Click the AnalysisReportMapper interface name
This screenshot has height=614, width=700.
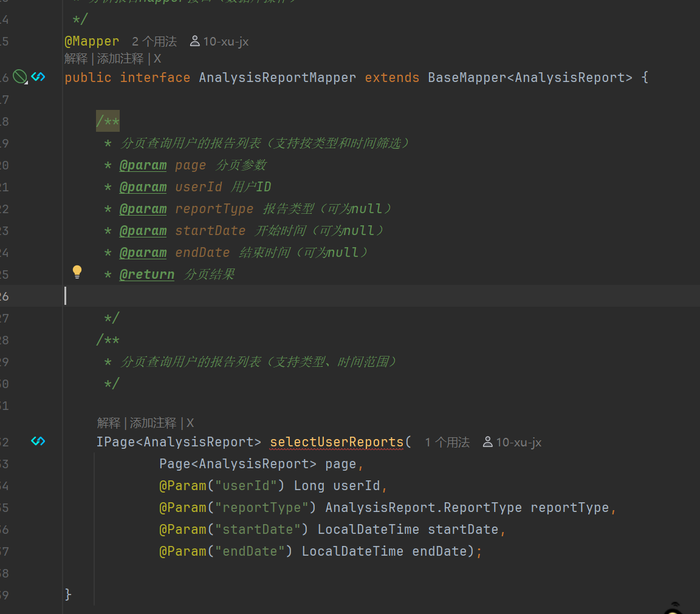coord(277,78)
